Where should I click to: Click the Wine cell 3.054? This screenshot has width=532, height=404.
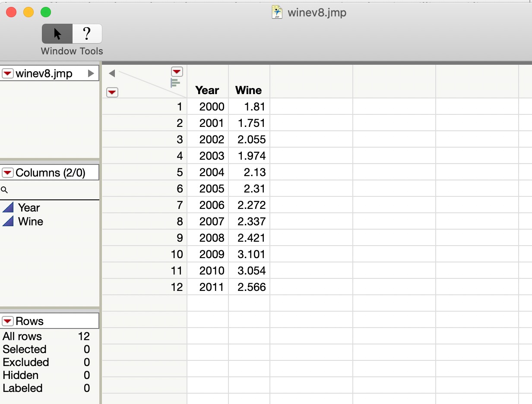(249, 271)
